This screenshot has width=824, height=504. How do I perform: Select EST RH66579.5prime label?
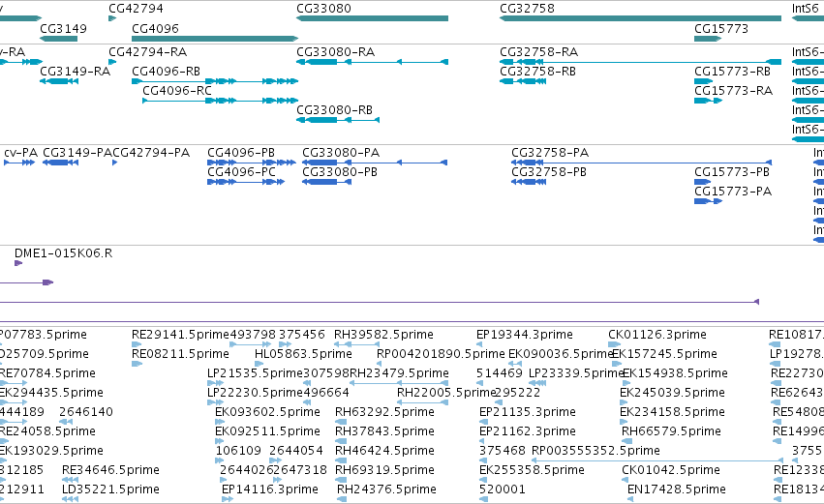pyautogui.click(x=671, y=431)
